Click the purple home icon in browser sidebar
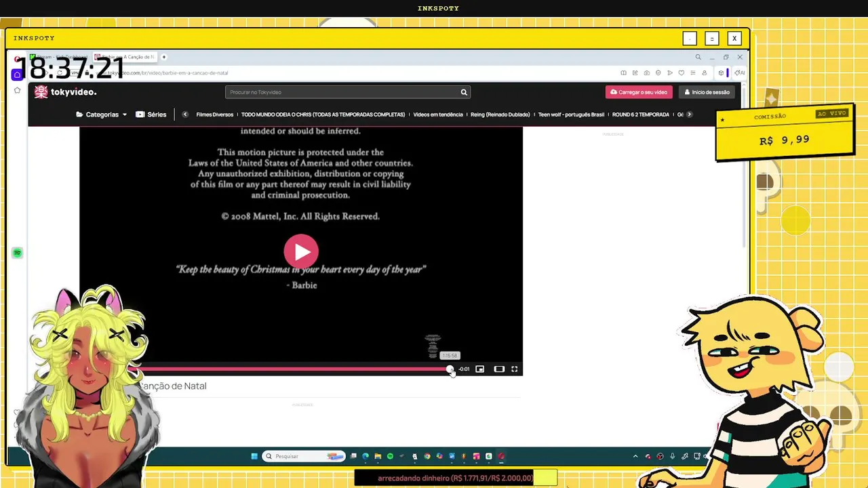The image size is (868, 488). click(x=18, y=75)
